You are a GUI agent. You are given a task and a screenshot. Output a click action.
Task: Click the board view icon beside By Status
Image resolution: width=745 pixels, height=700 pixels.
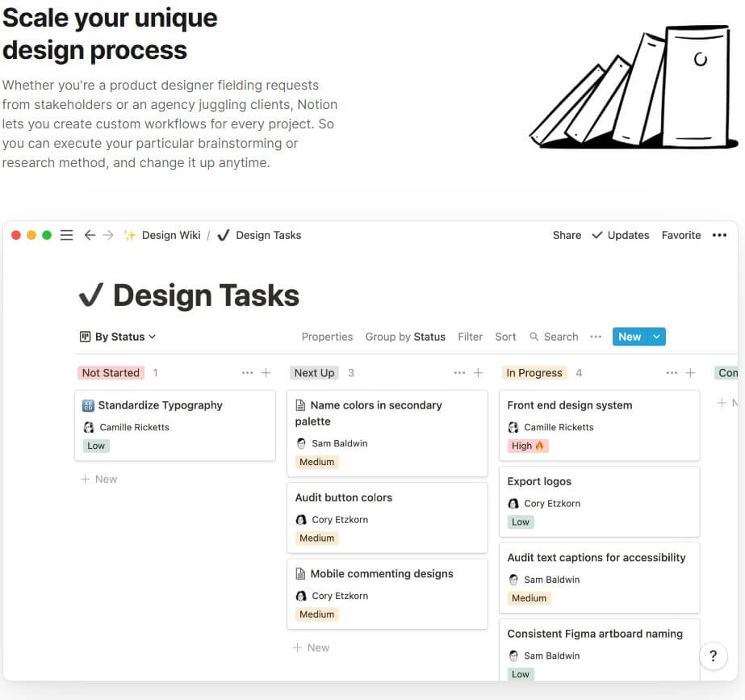point(85,337)
